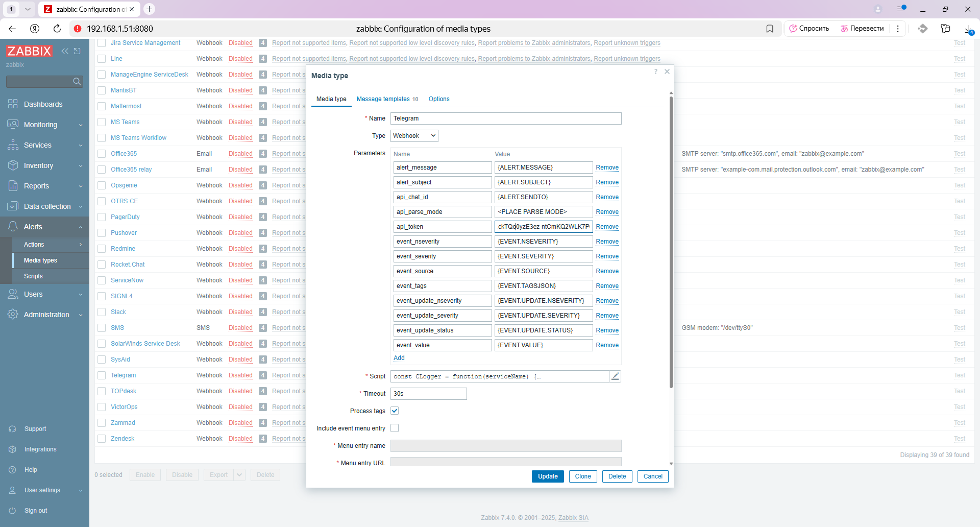Click the Clone button
The height and width of the screenshot is (527, 980).
coord(583,476)
